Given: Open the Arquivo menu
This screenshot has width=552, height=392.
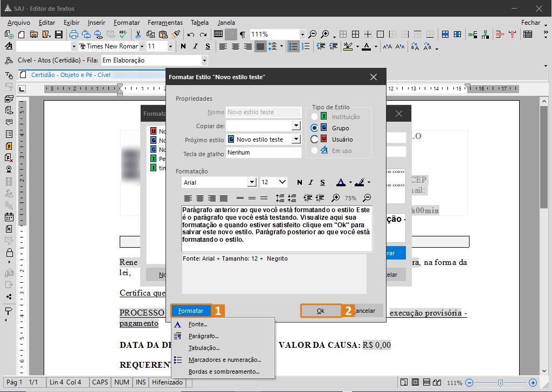Looking at the screenshot, I should pyautogui.click(x=19, y=23).
